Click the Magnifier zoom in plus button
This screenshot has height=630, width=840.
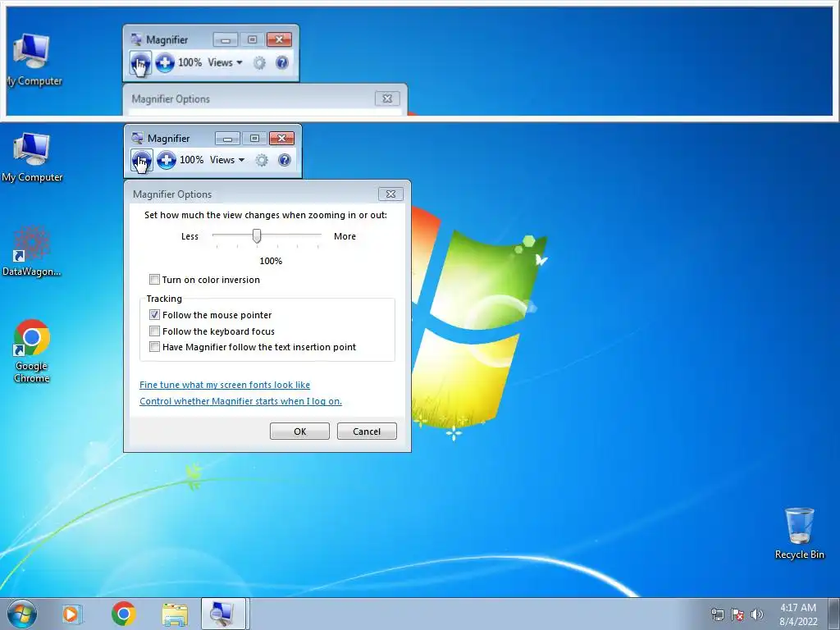[167, 160]
